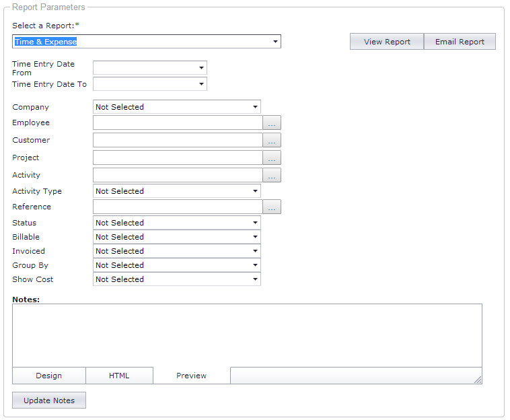This screenshot has width=510, height=420.
Task: Click the Notes editor resize grip
Action: point(478,380)
